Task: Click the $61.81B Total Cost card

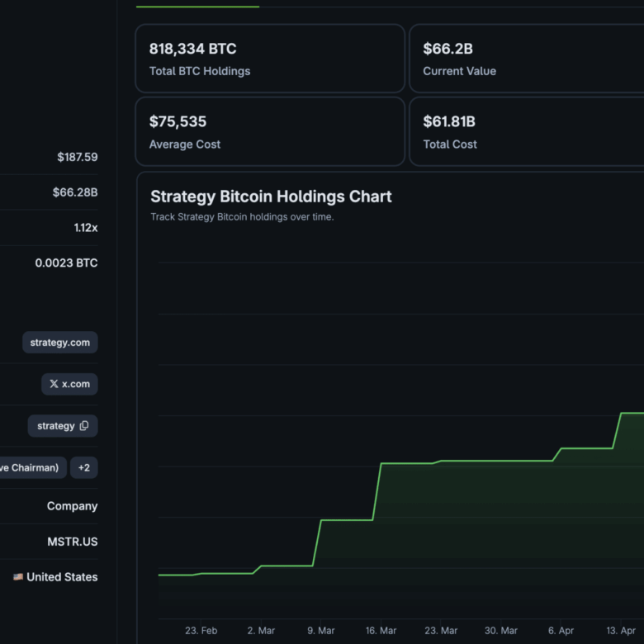Action: coord(527,131)
